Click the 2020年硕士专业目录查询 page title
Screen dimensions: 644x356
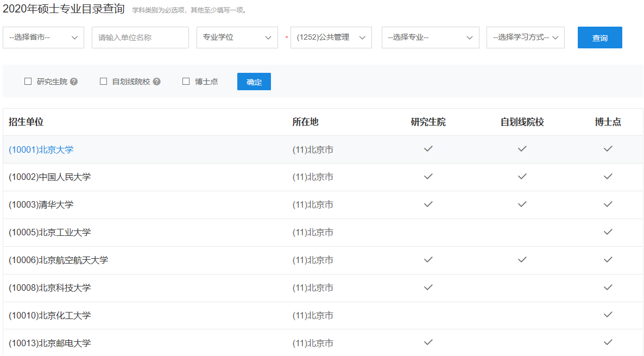[x=64, y=9]
